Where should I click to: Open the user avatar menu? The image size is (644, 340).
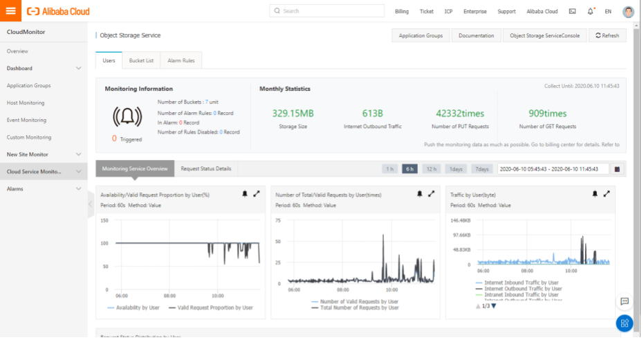(x=628, y=12)
